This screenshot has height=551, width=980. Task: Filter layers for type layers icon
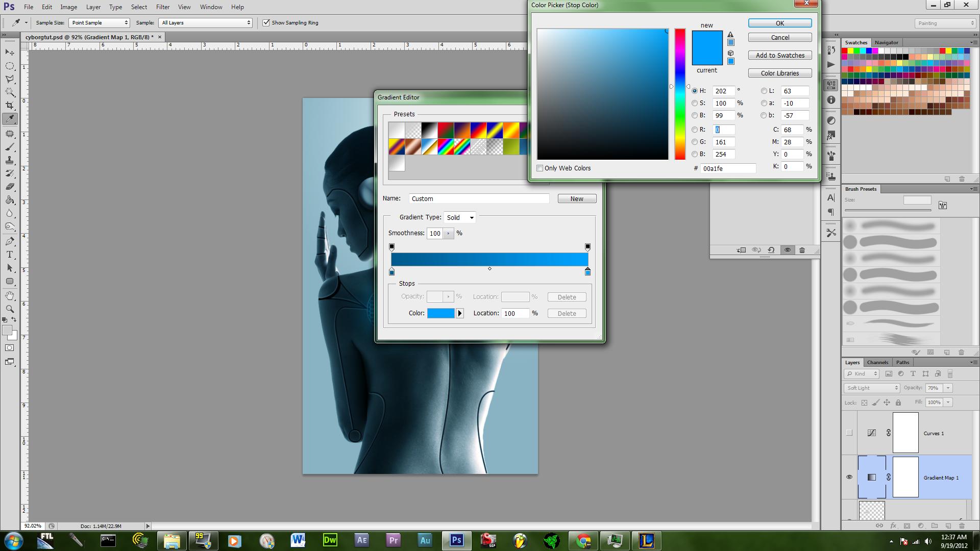pos(913,374)
